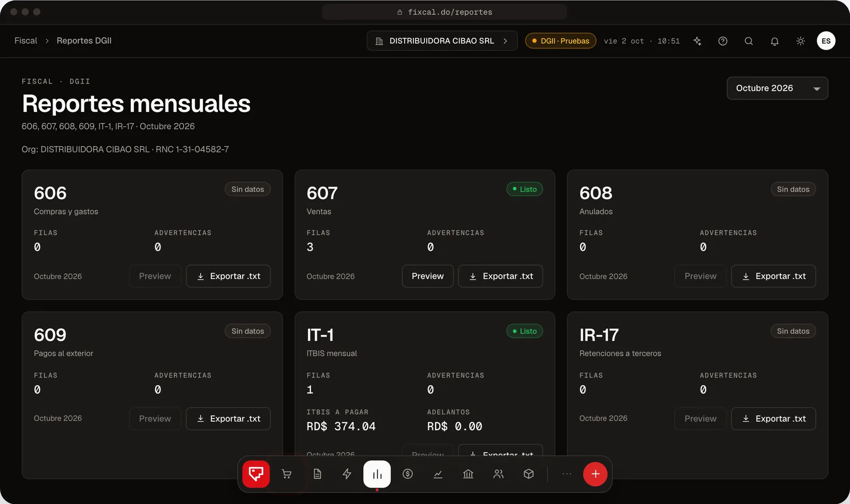Click the Listo status on IT-1

point(524,331)
